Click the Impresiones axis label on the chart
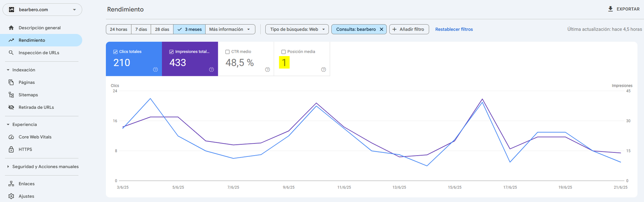Viewport: 644px width, 202px height. point(622,86)
